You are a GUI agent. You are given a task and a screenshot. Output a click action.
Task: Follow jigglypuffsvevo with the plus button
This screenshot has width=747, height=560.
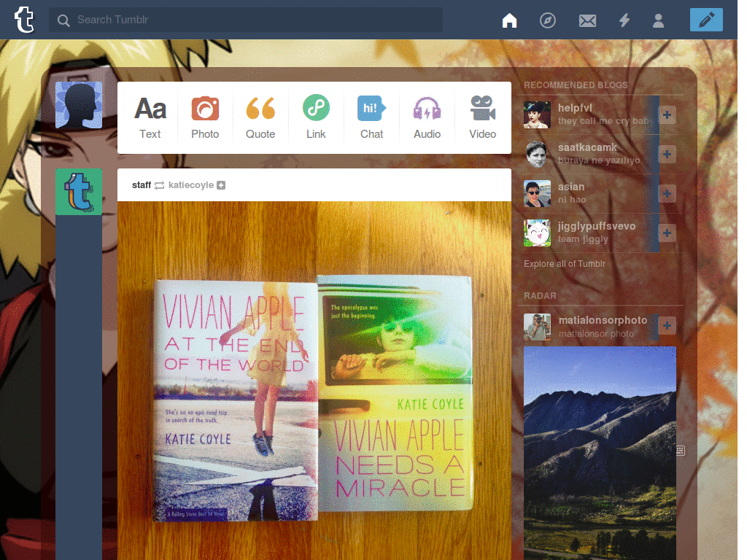(667, 233)
